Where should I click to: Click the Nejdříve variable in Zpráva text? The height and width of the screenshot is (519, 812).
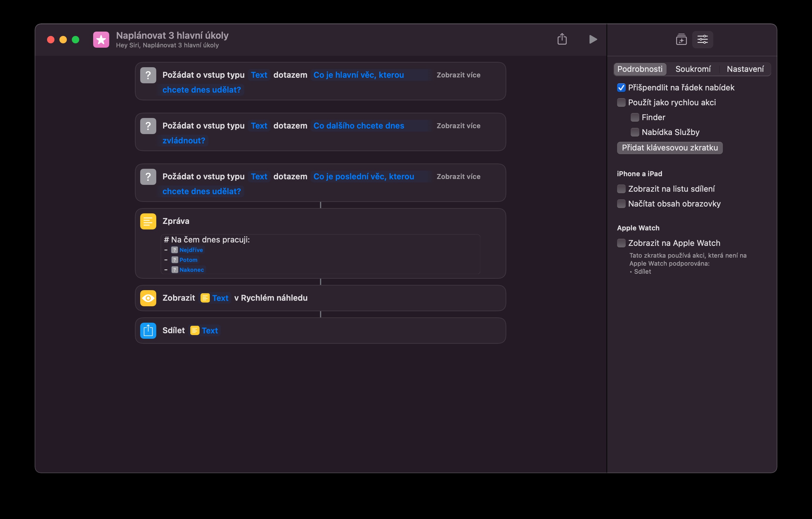click(191, 250)
